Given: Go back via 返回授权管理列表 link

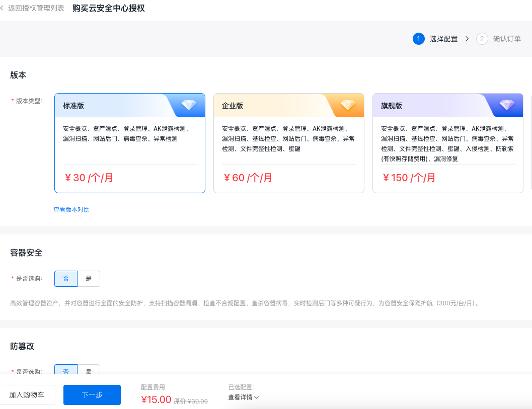Looking at the screenshot, I should (36, 9).
